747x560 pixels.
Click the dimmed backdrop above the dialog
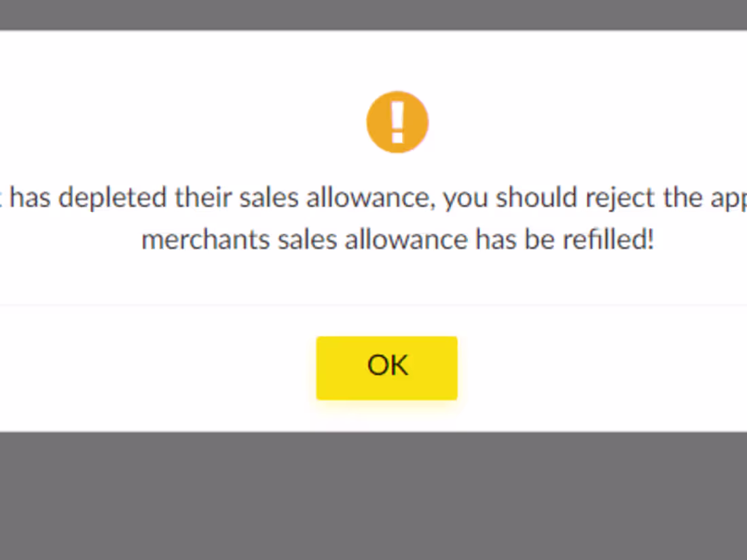coord(373,14)
